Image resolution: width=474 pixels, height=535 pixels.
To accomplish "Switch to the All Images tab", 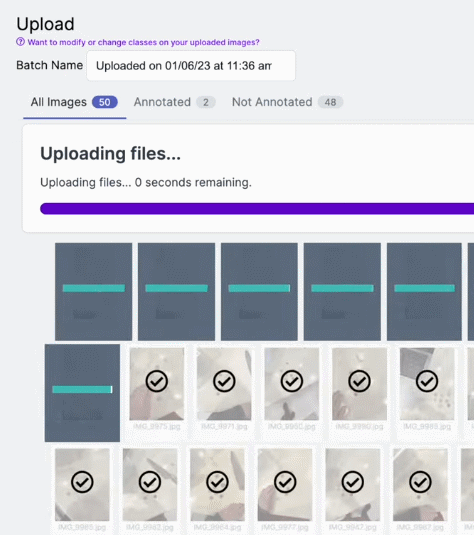I will pos(74,102).
